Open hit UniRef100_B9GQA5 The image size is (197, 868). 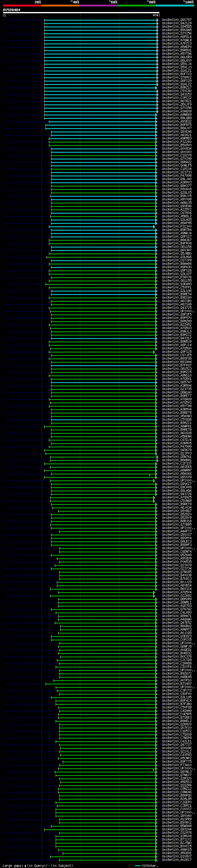[x=176, y=30]
